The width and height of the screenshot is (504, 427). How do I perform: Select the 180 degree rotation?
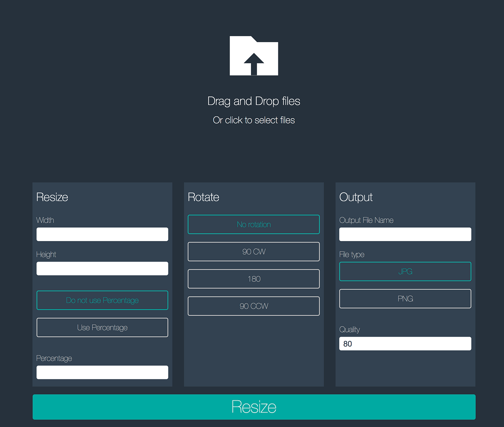[254, 279]
